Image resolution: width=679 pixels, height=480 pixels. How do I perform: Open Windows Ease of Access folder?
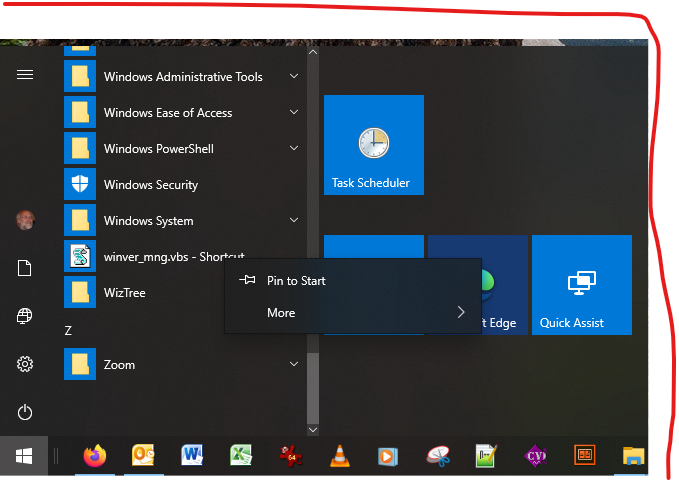tap(184, 112)
